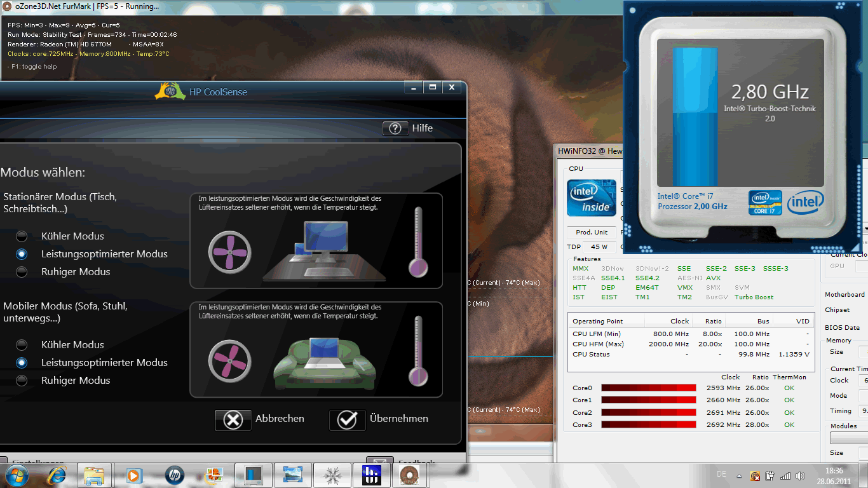This screenshot has width=868, height=488.
Task: Open wireless signal strength tray icon
Action: point(785,475)
